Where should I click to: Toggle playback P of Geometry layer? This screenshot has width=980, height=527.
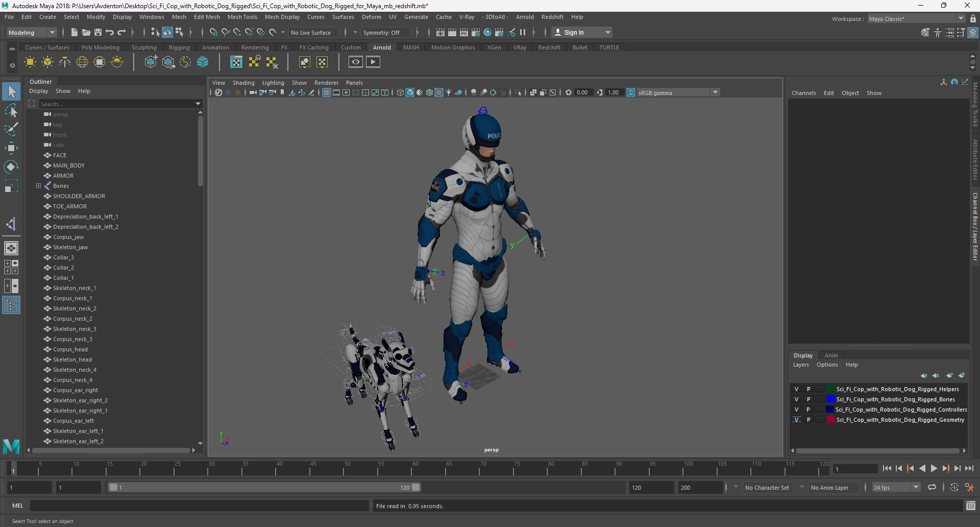click(808, 420)
